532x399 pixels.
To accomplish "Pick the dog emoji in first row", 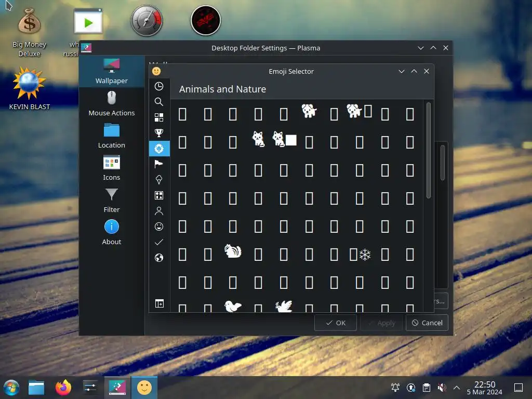I will click(x=309, y=111).
